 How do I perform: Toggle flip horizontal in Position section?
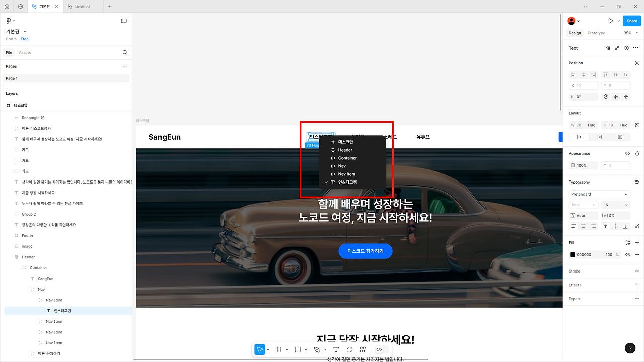[616, 97]
